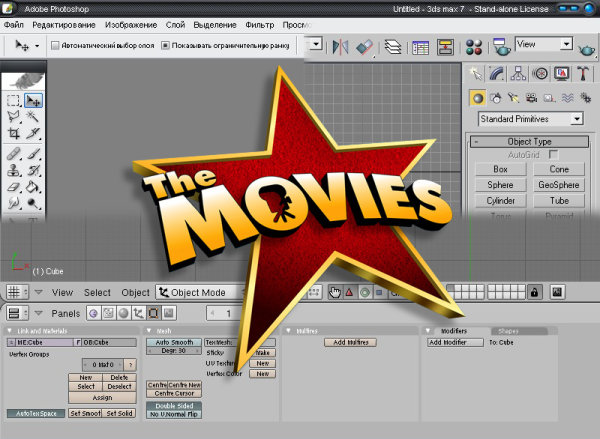Toggle the 3D manipulator hand button

click(335, 292)
